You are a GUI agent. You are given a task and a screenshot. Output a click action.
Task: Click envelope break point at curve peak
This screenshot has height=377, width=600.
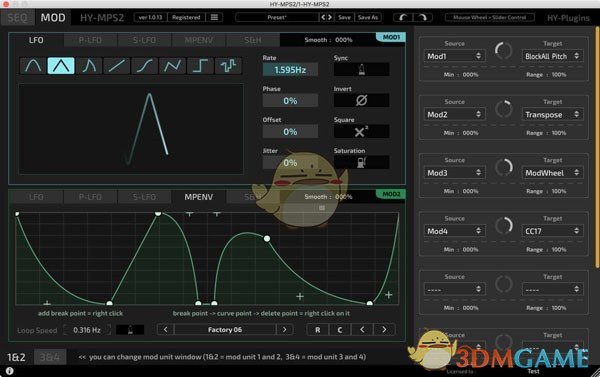(x=267, y=239)
